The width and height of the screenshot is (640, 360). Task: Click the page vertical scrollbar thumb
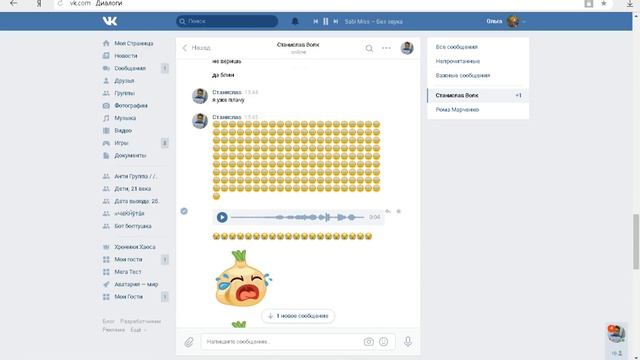tap(636, 241)
